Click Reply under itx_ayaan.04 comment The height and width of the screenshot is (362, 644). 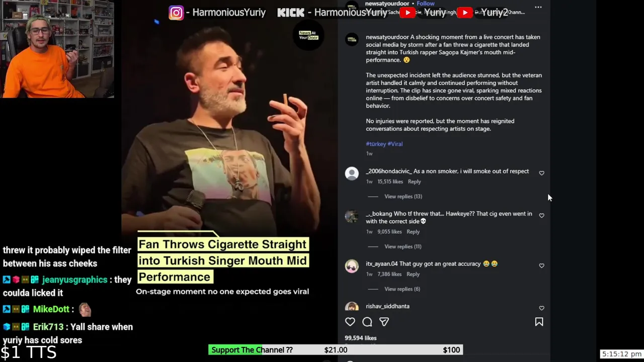point(413,274)
